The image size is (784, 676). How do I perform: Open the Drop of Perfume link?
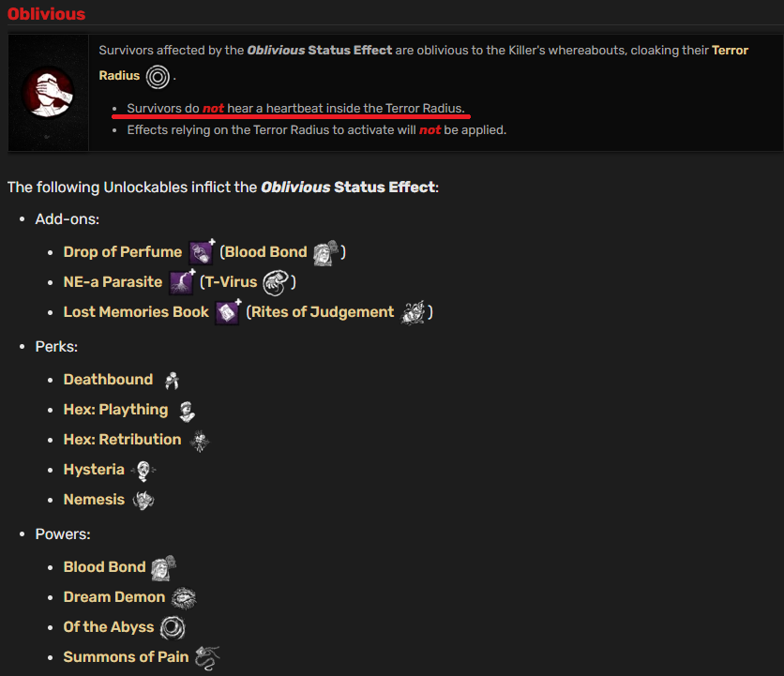pos(123,251)
